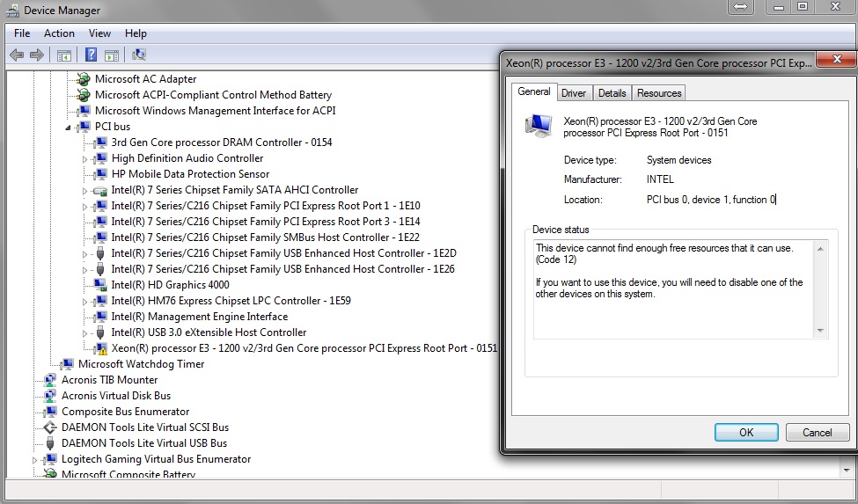
Task: Maximize the Device Manager window
Action: (x=803, y=7)
